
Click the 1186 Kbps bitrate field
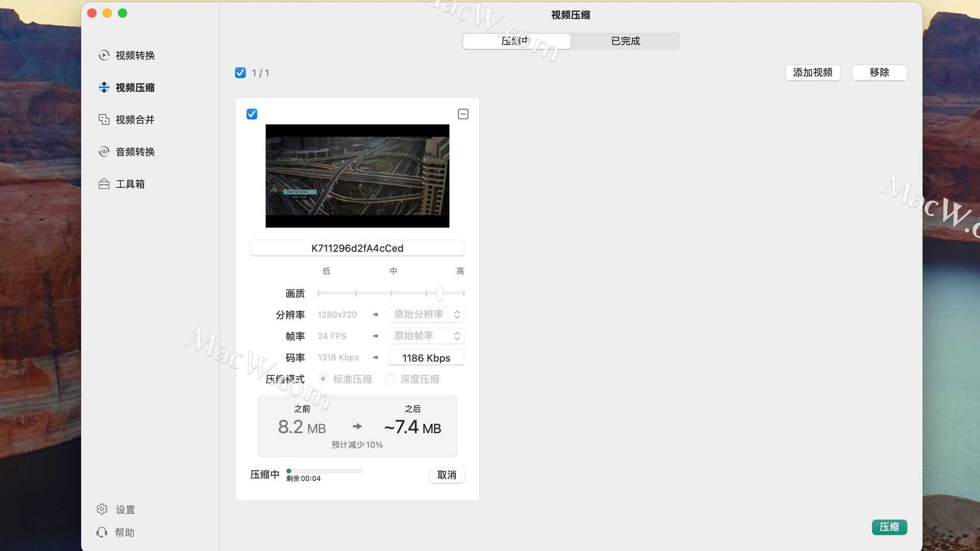426,358
